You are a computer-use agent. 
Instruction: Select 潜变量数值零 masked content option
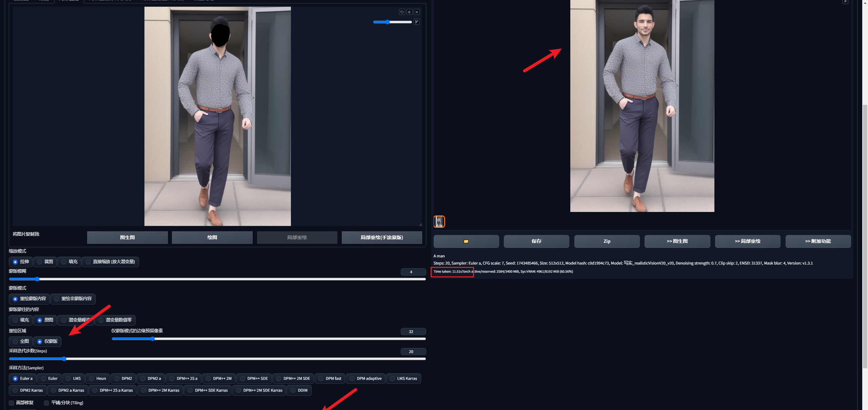click(115, 320)
